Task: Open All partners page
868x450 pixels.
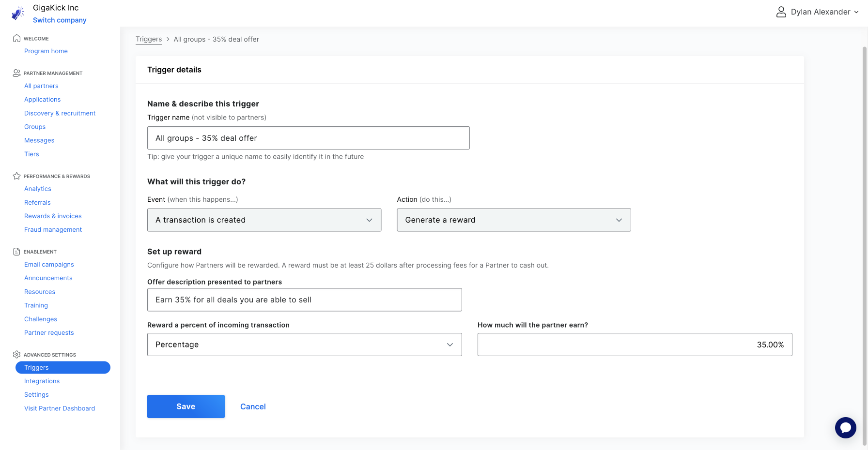Action: 41,86
